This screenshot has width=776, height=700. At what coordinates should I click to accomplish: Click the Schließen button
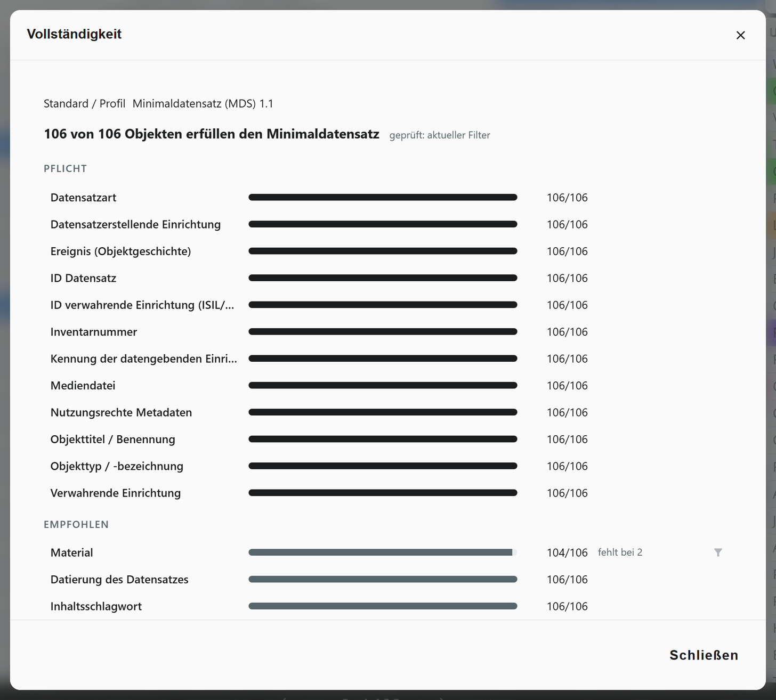pos(704,655)
